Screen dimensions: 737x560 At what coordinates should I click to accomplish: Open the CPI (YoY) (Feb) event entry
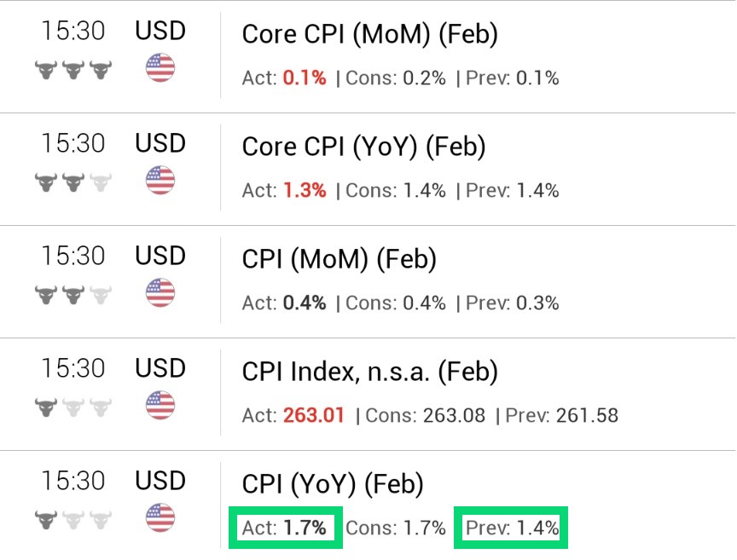point(332,483)
